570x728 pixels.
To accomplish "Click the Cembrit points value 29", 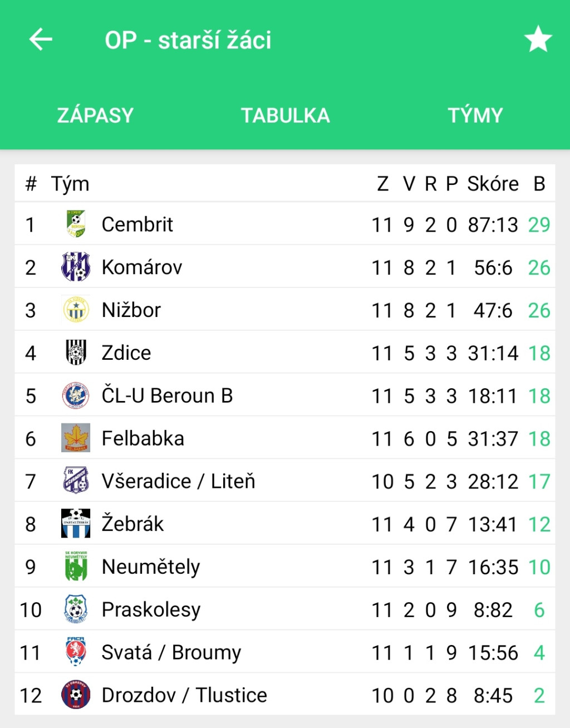I will tap(539, 224).
